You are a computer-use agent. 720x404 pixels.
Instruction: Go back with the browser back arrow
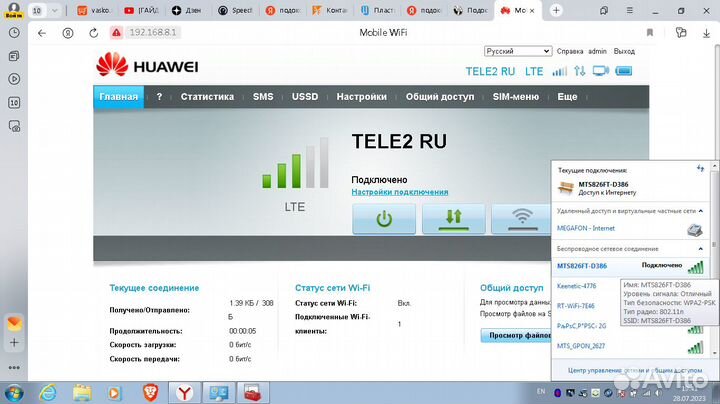(x=42, y=33)
